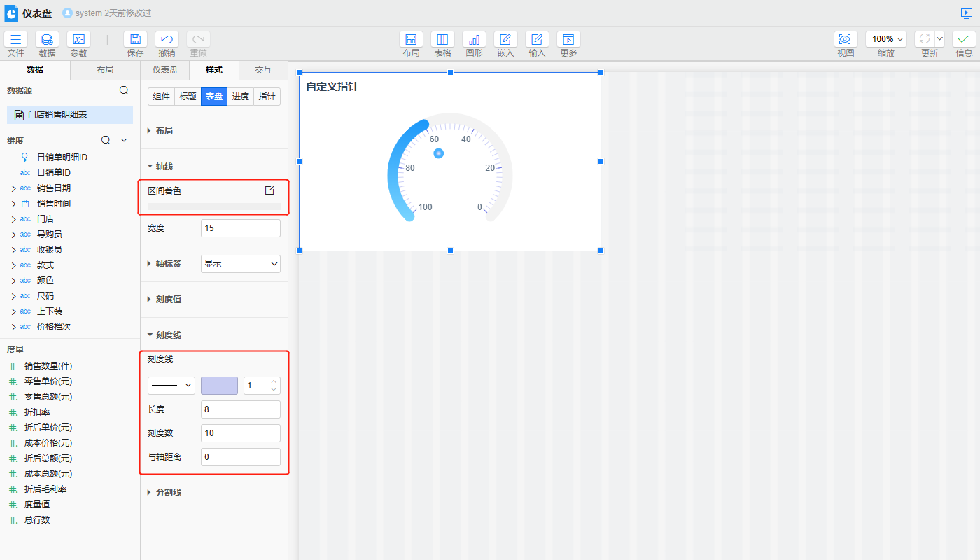980x560 pixels.
Task: Expand the 分割线 section
Action: pos(150,493)
